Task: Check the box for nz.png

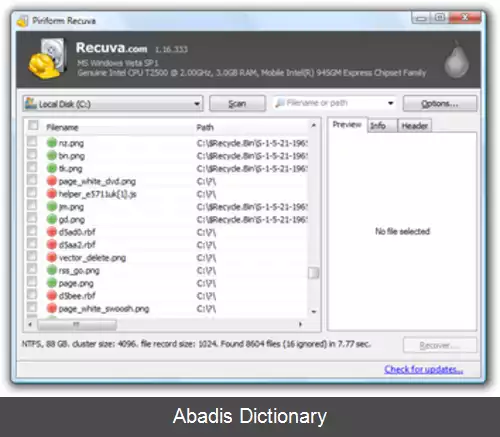Action: [x=32, y=142]
